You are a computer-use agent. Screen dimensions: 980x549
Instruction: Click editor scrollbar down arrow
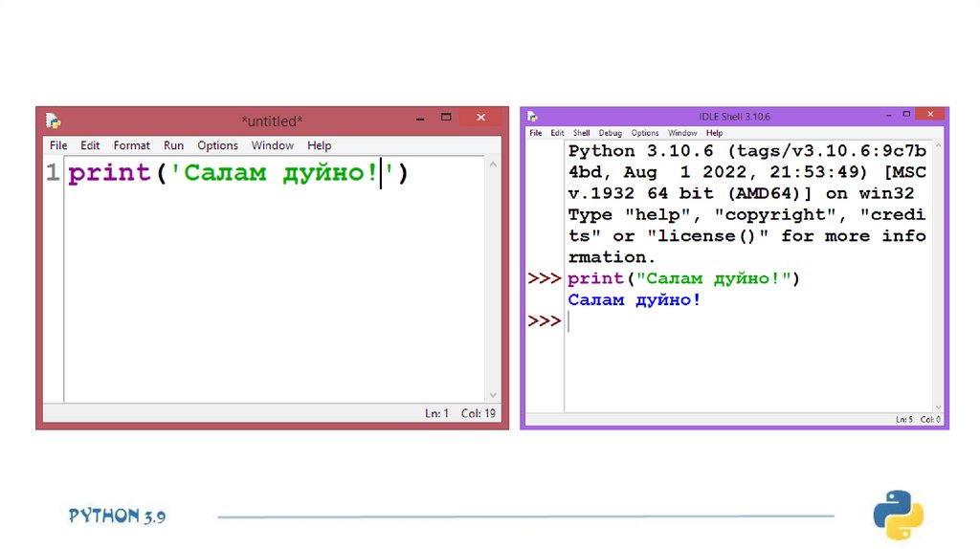pos(494,394)
